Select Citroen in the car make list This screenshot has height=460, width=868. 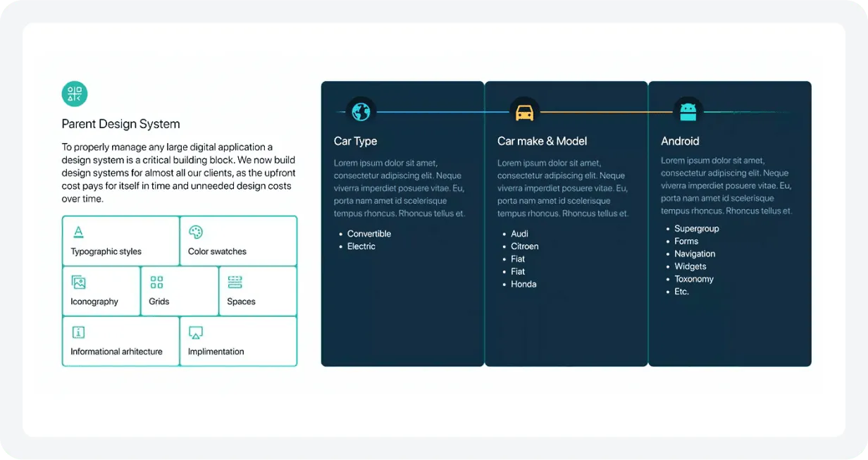click(x=525, y=247)
